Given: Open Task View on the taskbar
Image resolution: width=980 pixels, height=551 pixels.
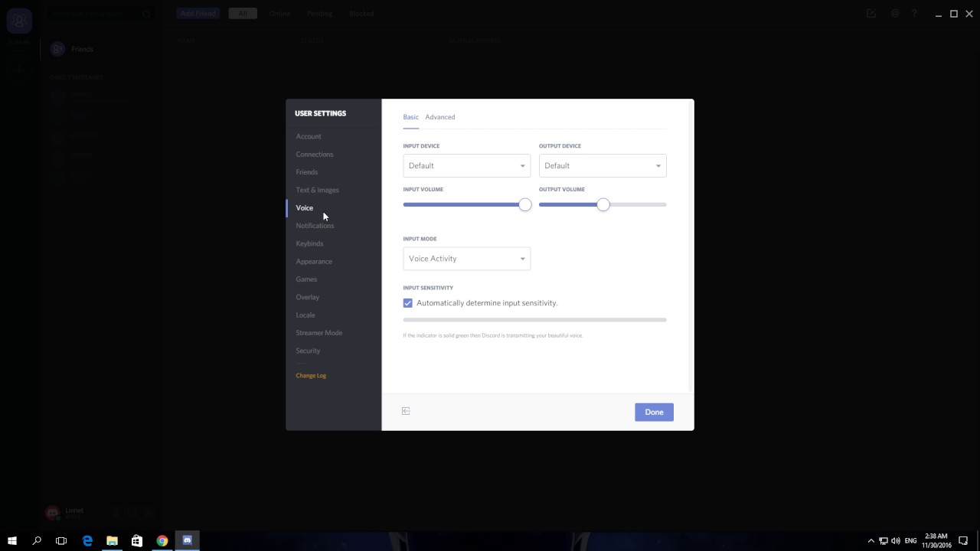Looking at the screenshot, I should [61, 540].
